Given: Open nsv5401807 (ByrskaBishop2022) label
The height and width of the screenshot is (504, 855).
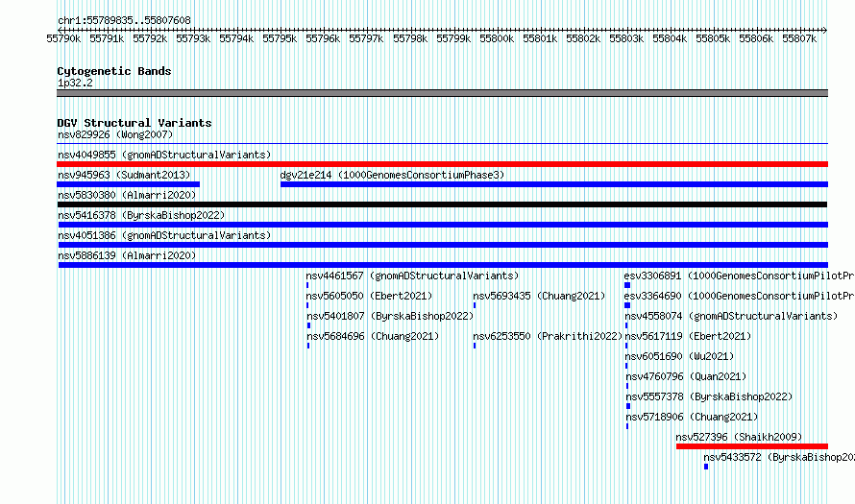Looking at the screenshot, I should coord(390,316).
